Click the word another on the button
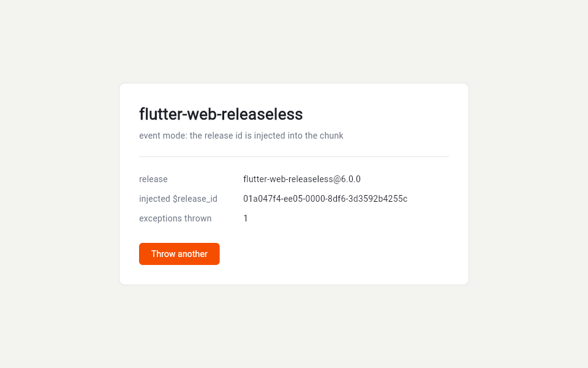Image resolution: width=588 pixels, height=368 pixels. [192, 254]
